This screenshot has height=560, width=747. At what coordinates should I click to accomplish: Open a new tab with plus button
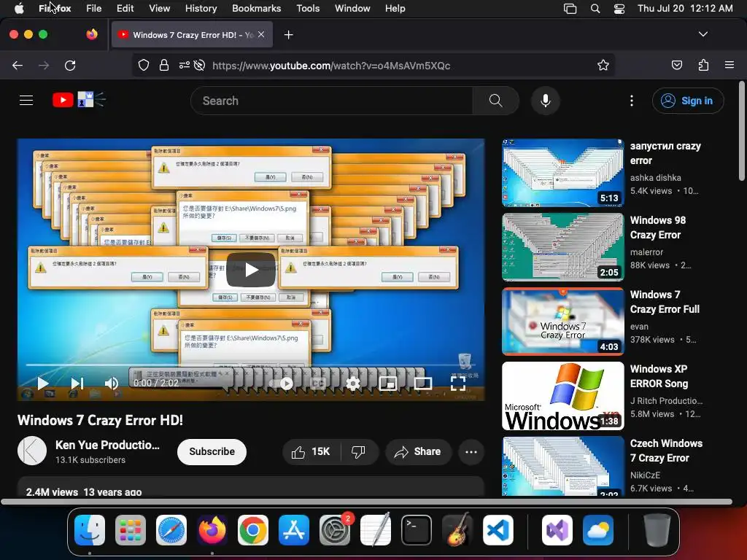[288, 35]
